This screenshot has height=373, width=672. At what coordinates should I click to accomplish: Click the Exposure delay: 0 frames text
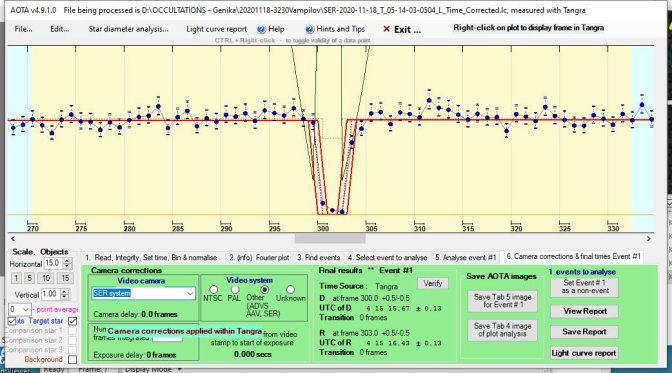pyautogui.click(x=135, y=355)
